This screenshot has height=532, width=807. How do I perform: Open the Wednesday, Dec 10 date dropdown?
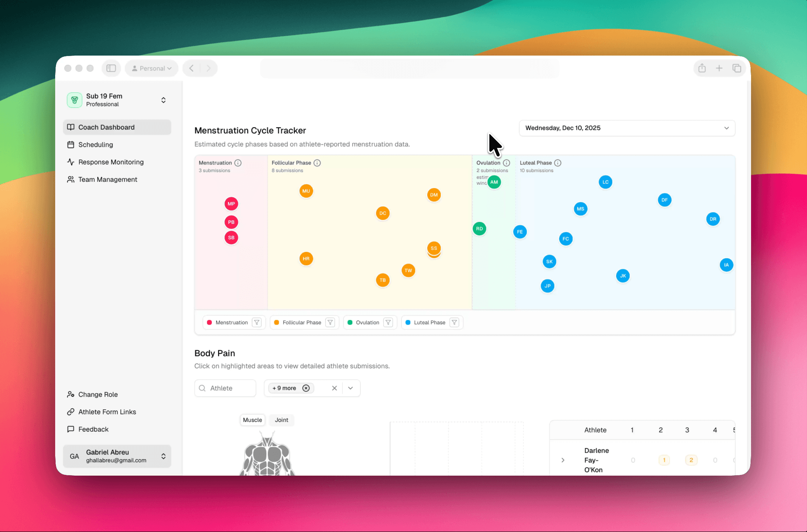tap(627, 128)
